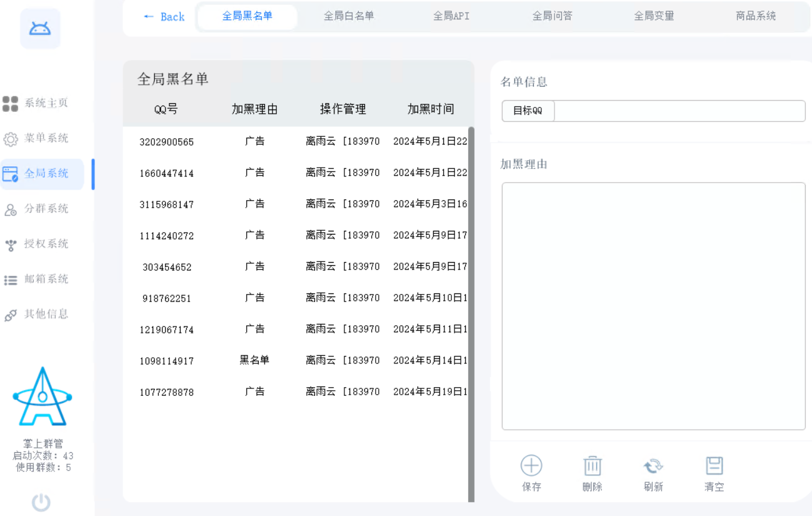
Task: Select the row with QQ 3202900565
Action: (295, 142)
